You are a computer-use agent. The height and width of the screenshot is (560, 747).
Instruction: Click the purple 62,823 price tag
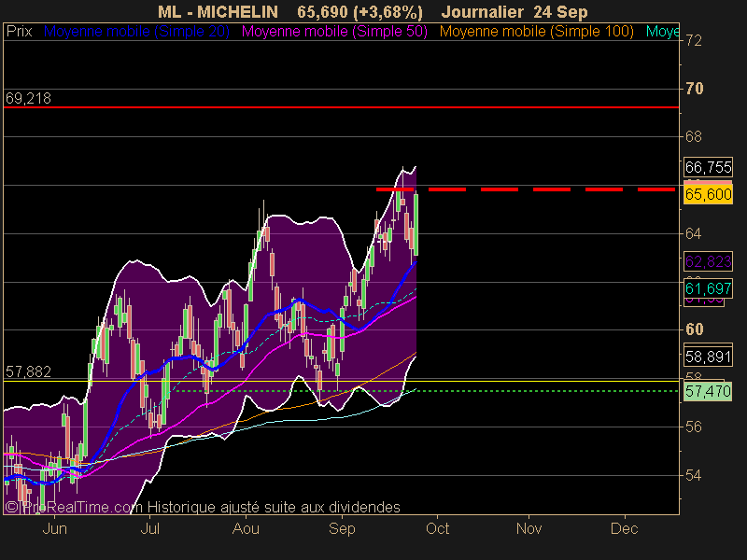[x=708, y=261]
